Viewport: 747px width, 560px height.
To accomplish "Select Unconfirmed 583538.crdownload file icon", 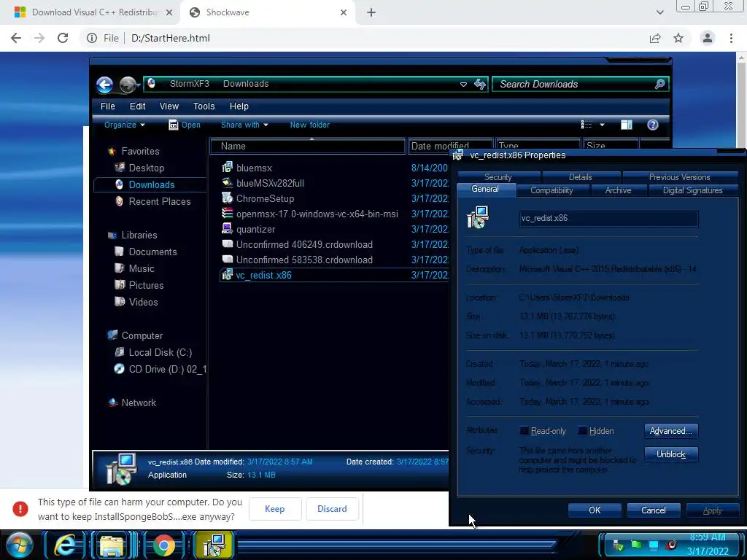I will (228, 260).
